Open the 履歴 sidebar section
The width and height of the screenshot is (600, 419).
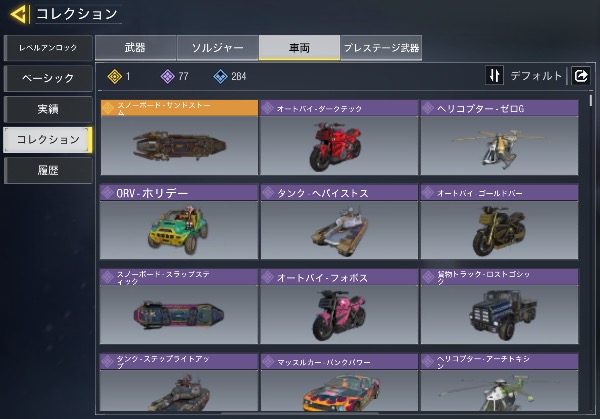pyautogui.click(x=48, y=170)
